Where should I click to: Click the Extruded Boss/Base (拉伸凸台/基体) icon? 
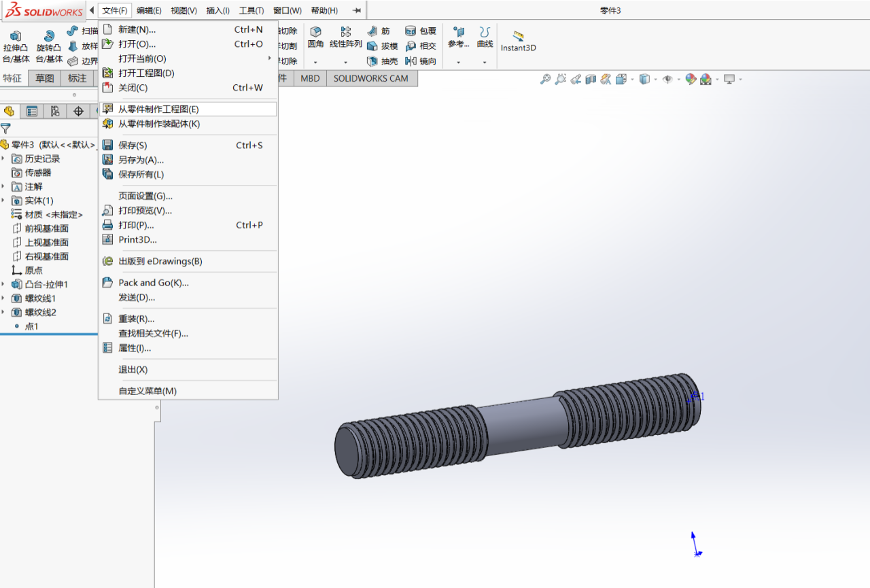tap(16, 35)
